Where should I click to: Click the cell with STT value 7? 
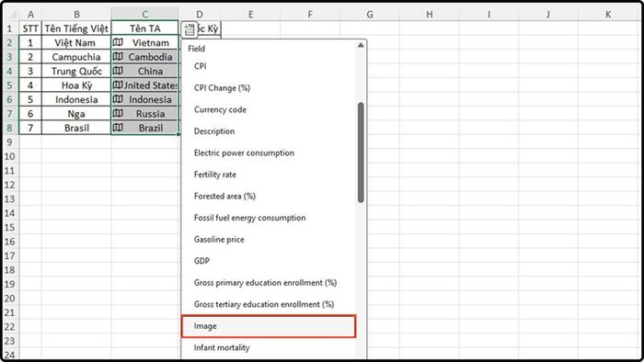point(30,128)
